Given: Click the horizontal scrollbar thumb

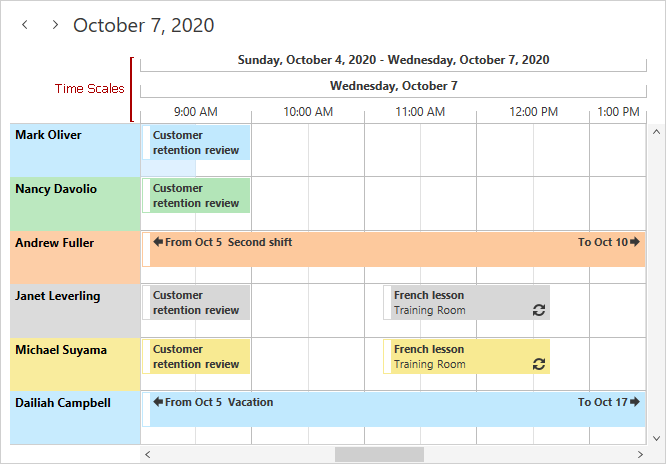Looking at the screenshot, I should click(379, 454).
